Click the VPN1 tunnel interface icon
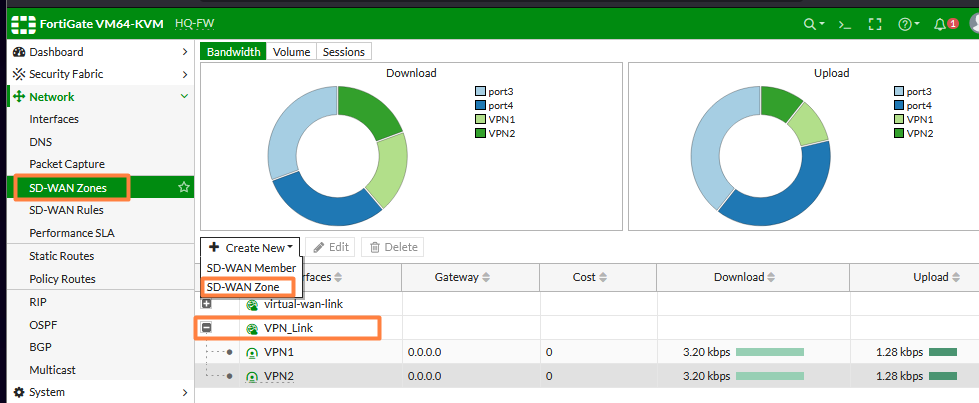The width and height of the screenshot is (979, 403). click(x=252, y=352)
